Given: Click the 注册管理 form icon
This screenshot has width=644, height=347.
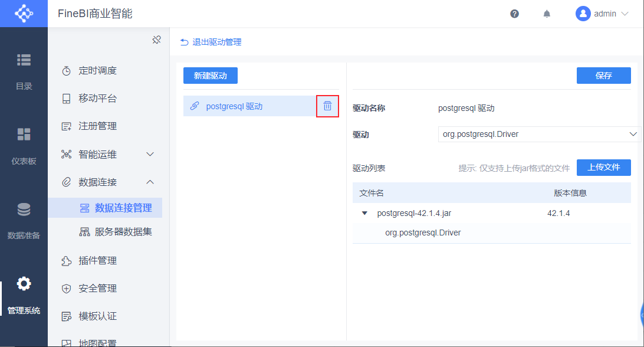Looking at the screenshot, I should pos(66,126).
